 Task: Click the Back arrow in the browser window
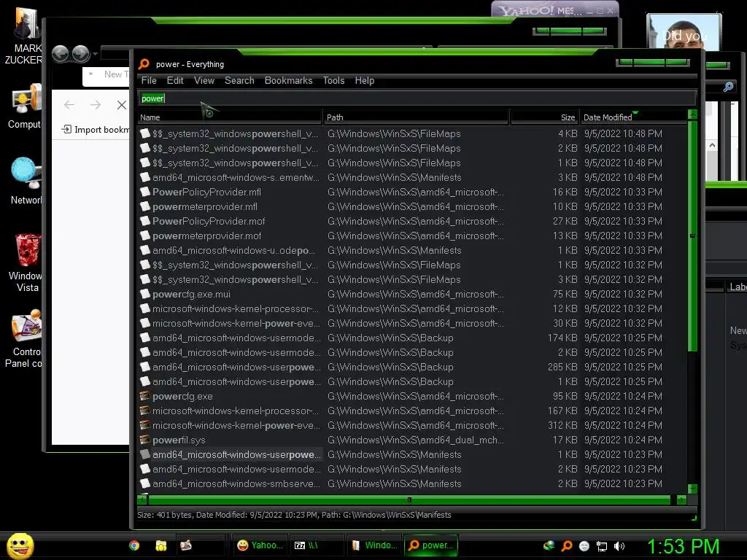pos(69,105)
